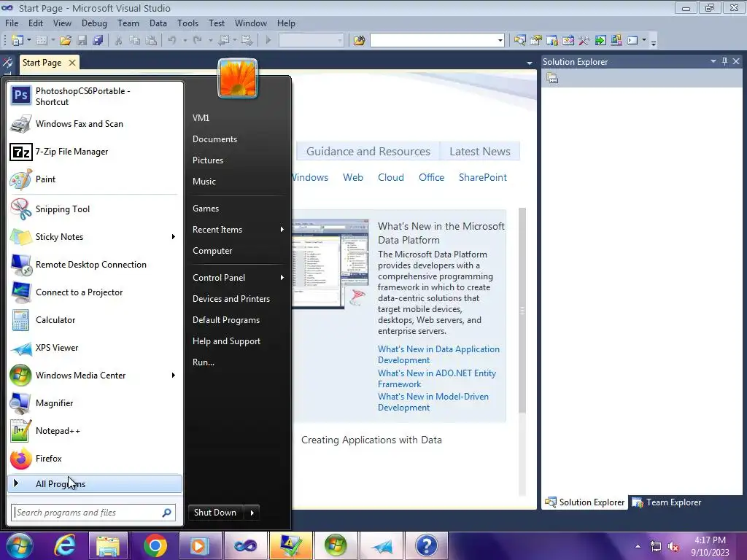Click the Toolbox wrench toolbar icon
747x560 pixels.
tap(584, 41)
